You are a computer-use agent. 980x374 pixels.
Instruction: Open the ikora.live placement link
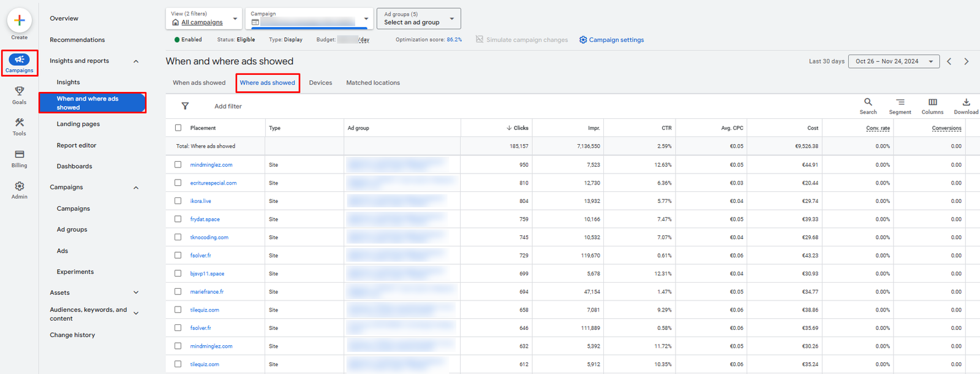(201, 201)
